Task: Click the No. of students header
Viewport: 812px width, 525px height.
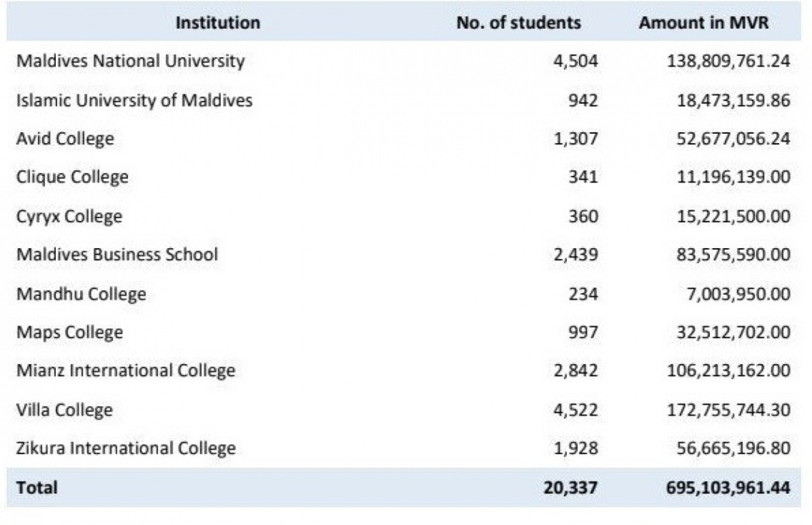Action: point(518,23)
